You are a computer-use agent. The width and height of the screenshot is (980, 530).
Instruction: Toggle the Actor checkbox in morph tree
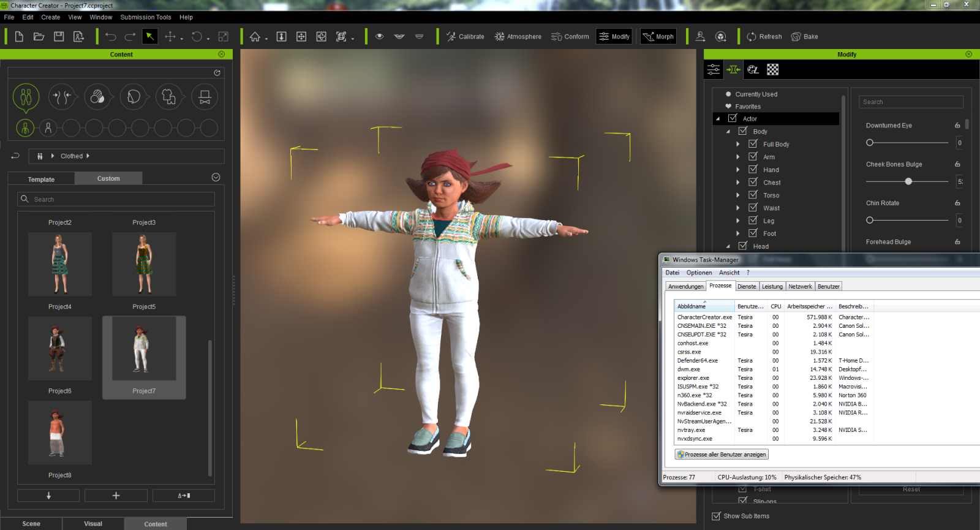732,118
